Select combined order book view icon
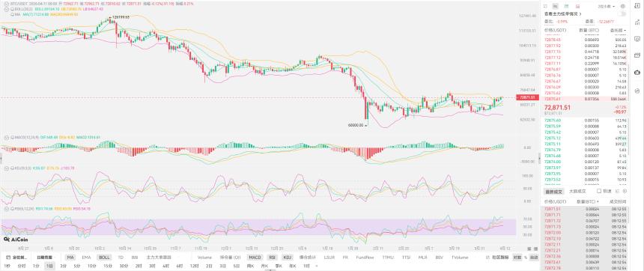This screenshot has width=644, height=271. pos(545,7)
